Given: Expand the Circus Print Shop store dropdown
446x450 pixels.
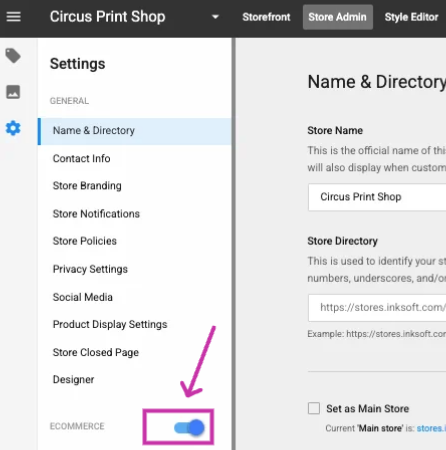Looking at the screenshot, I should coord(215,17).
